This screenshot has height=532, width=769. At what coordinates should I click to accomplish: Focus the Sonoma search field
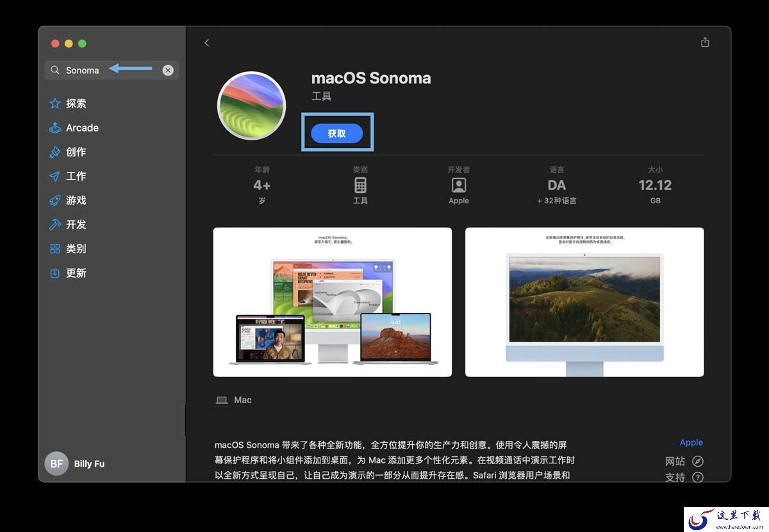(x=112, y=71)
